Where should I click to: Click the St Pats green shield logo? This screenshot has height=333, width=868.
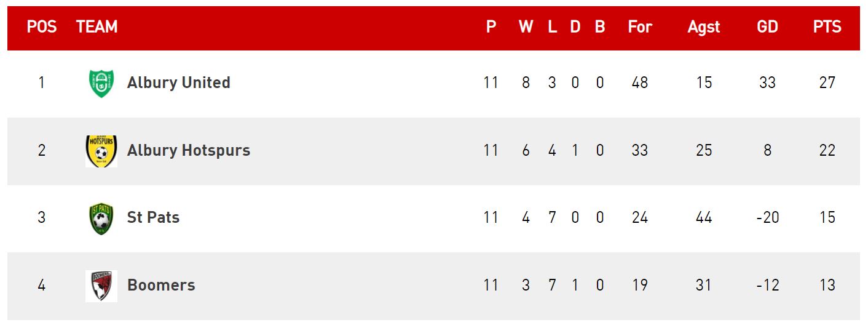click(x=101, y=219)
